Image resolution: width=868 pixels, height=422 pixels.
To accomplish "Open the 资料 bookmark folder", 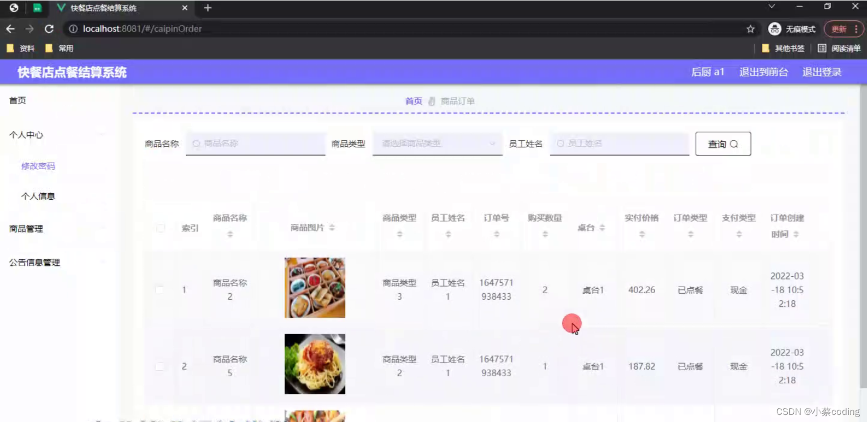I will 21,49.
